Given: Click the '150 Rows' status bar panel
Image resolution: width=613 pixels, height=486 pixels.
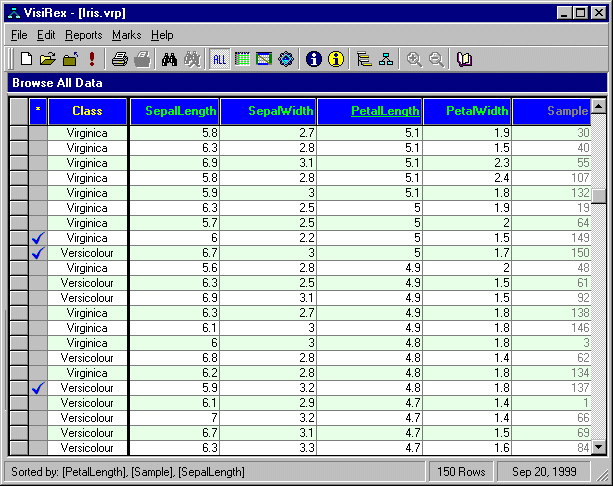Looking at the screenshot, I should pos(461,472).
